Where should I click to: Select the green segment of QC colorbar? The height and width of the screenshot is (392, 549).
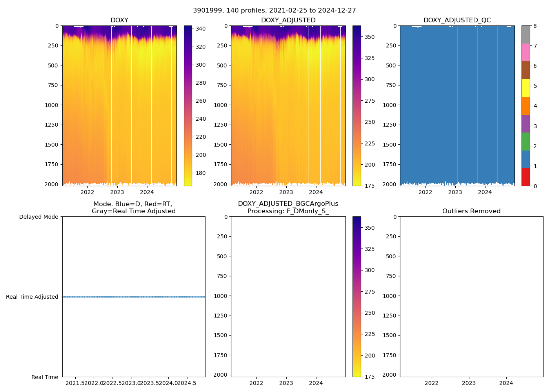pos(525,142)
